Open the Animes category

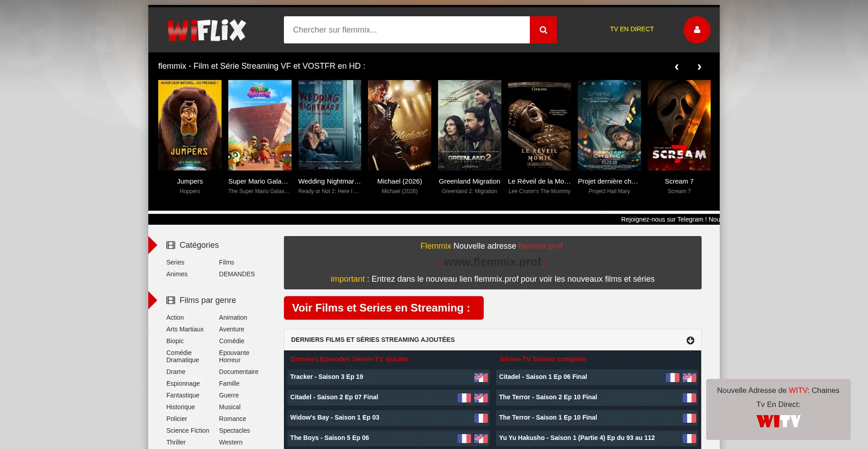click(x=177, y=274)
